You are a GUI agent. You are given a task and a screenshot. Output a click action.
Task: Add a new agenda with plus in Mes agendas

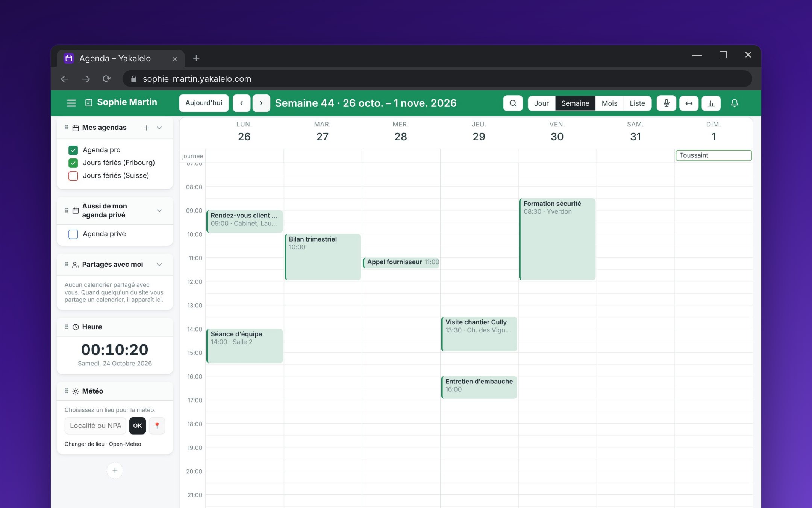pyautogui.click(x=146, y=128)
